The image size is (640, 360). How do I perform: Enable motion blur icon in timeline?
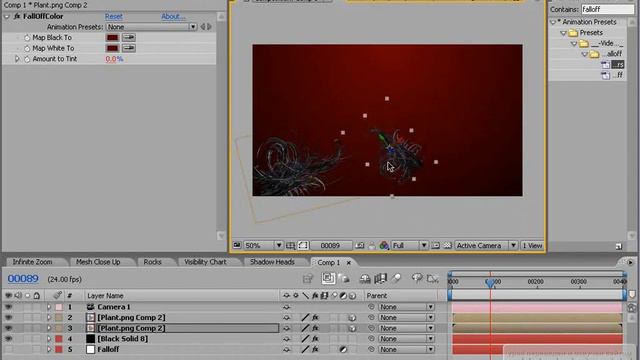(396, 279)
